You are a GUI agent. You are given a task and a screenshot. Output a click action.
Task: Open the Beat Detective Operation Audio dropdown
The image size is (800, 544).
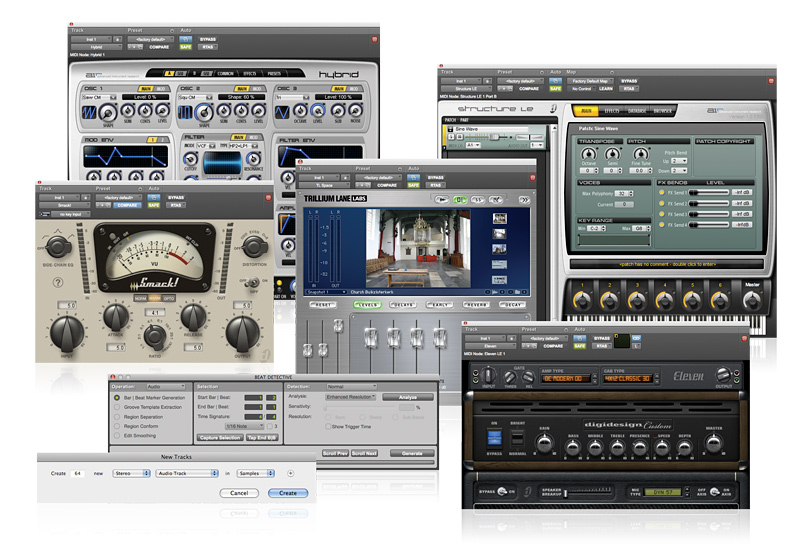tap(165, 386)
